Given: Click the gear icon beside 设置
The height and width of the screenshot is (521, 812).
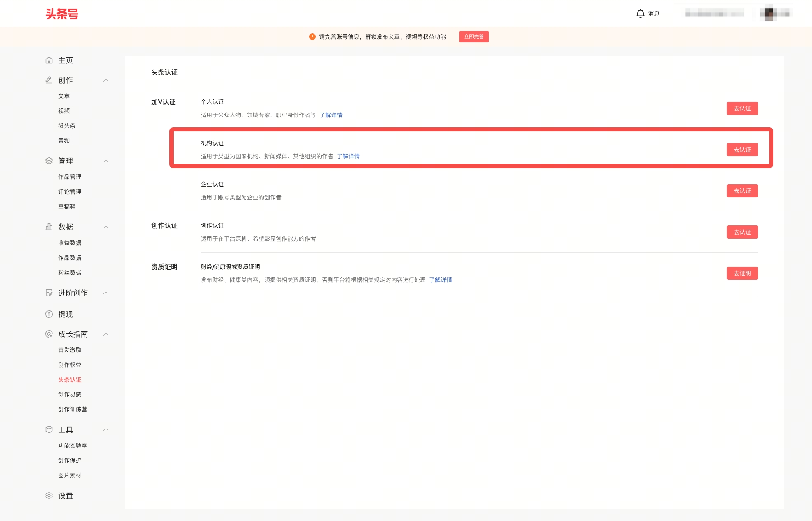Looking at the screenshot, I should click(49, 496).
